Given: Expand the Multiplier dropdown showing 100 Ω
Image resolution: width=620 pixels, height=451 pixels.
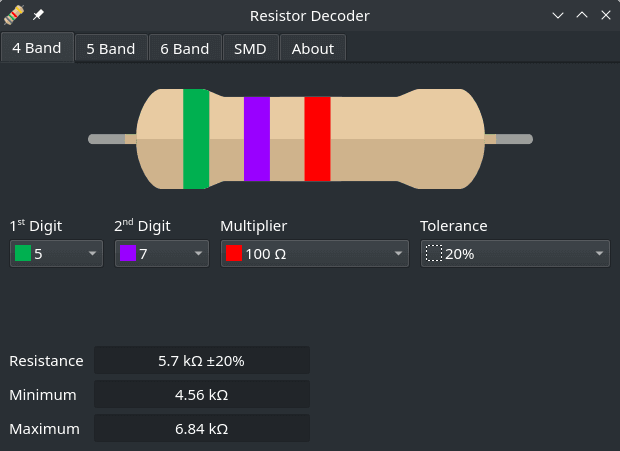Looking at the screenshot, I should 314,254.
